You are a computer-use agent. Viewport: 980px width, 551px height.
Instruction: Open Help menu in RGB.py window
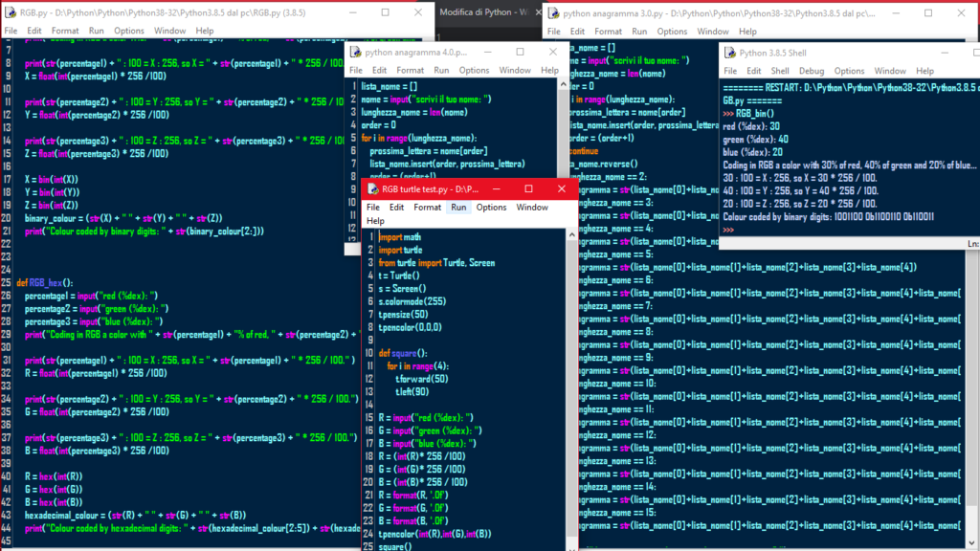[205, 31]
